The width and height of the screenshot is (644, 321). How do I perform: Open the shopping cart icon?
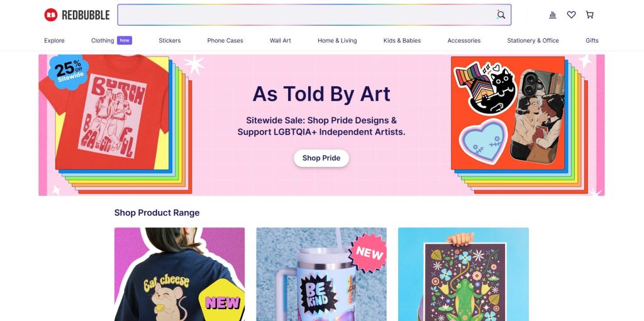[x=590, y=15]
